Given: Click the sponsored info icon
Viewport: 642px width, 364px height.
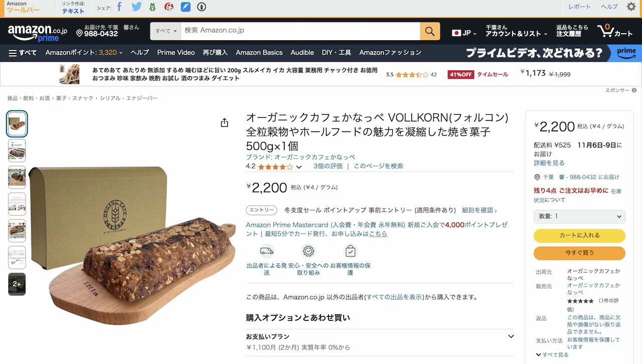Looking at the screenshot, I should pos(634,90).
